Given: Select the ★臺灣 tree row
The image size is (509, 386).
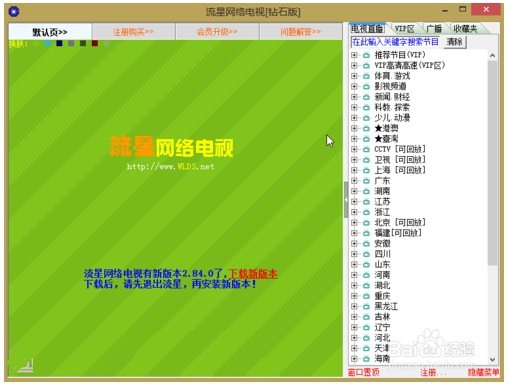Looking at the screenshot, I should click(386, 139).
